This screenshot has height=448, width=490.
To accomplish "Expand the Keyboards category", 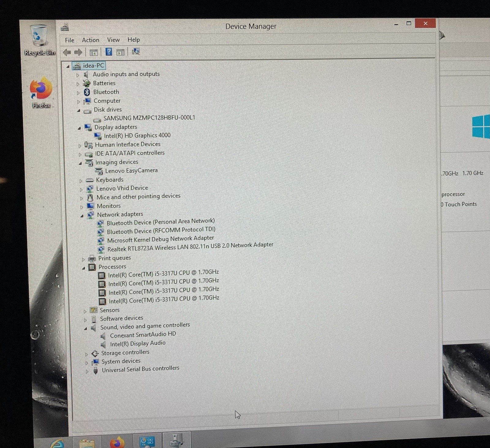I will (81, 181).
